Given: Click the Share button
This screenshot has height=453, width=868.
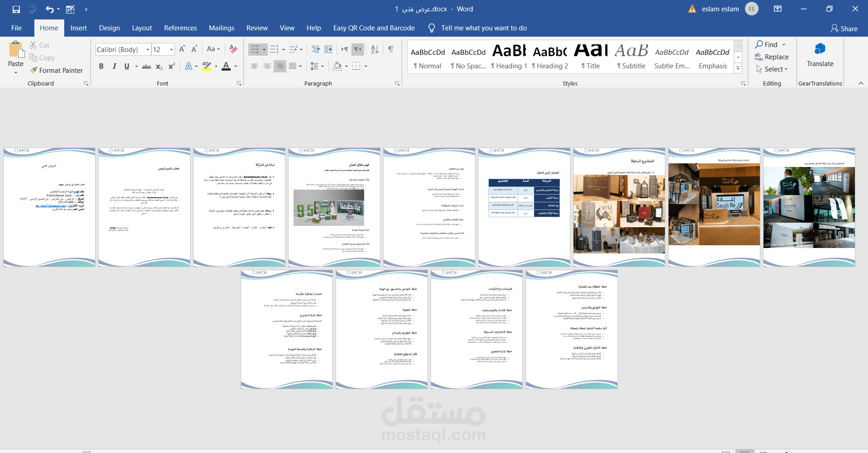Looking at the screenshot, I should (x=844, y=29).
